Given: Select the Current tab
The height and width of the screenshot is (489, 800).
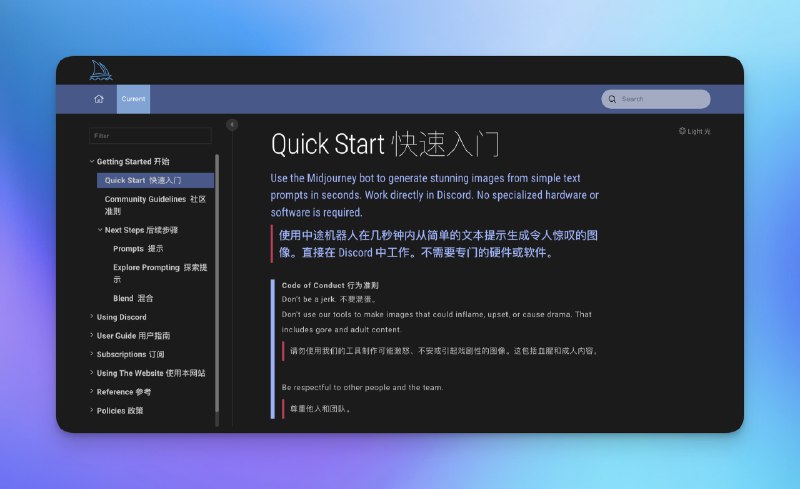Looking at the screenshot, I should pyautogui.click(x=133, y=99).
